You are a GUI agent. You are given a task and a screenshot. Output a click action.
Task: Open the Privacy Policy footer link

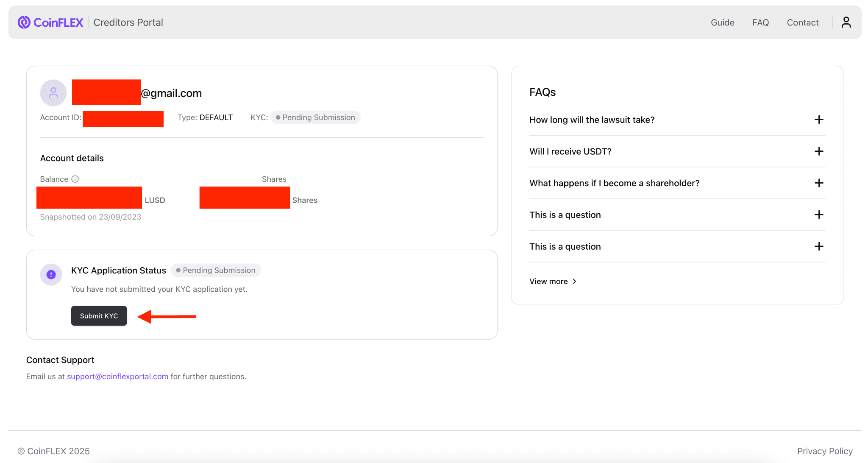pyautogui.click(x=825, y=451)
